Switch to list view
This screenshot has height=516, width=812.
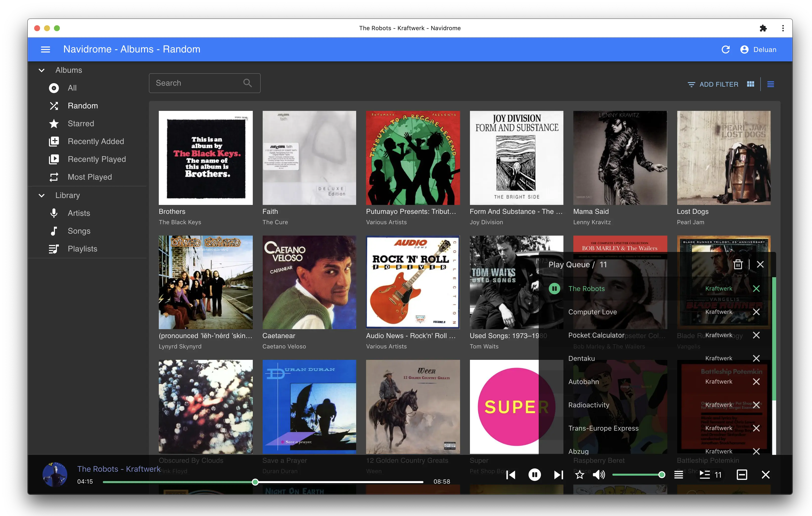(770, 84)
